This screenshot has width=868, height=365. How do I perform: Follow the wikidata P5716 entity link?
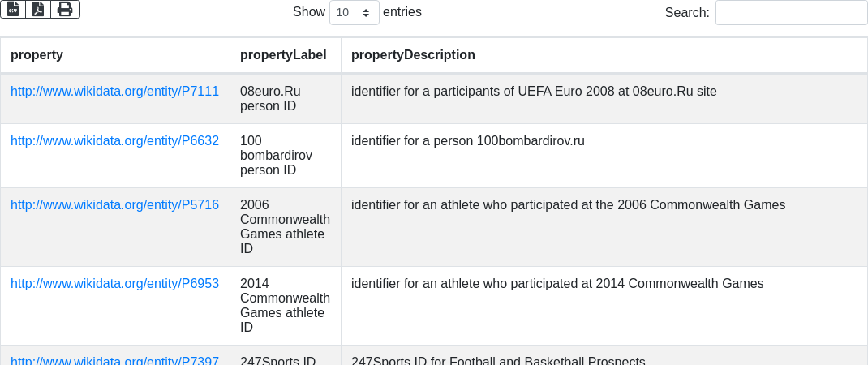coord(114,205)
